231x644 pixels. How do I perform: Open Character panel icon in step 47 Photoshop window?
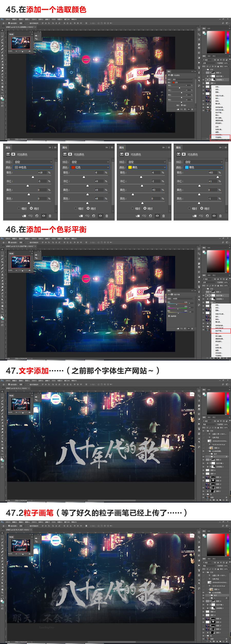coord(199,439)
